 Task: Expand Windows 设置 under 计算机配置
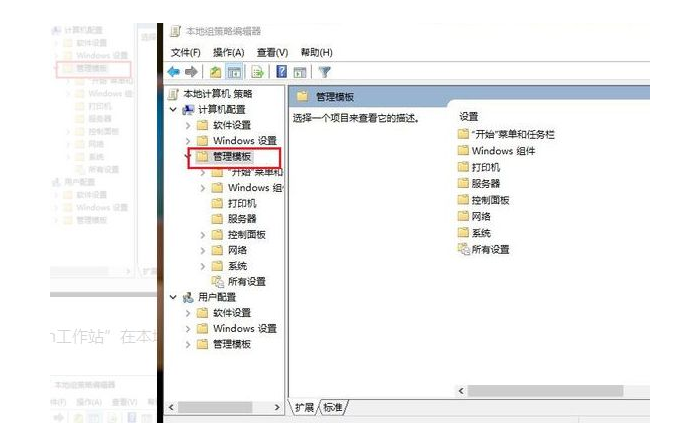[188, 141]
